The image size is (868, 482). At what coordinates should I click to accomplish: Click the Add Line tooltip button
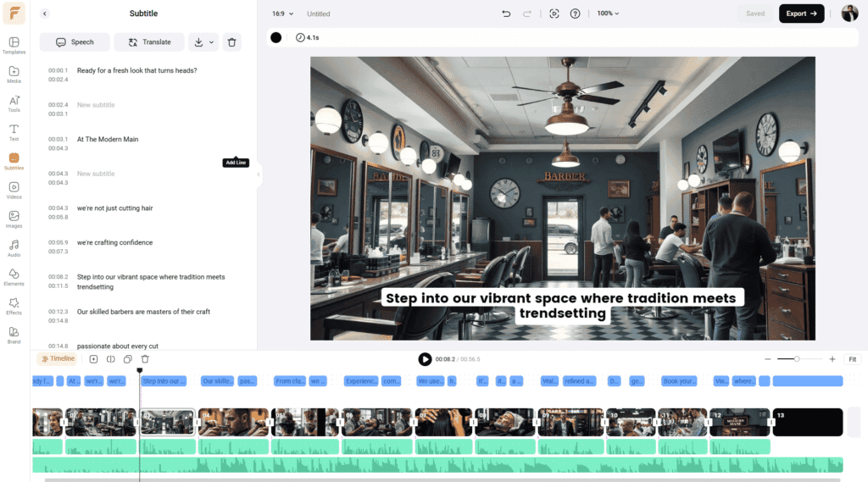(236, 163)
